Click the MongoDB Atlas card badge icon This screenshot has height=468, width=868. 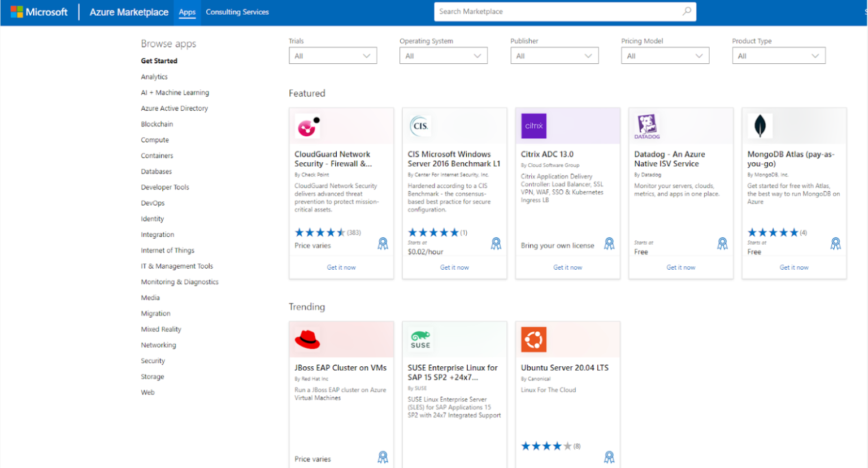click(836, 244)
